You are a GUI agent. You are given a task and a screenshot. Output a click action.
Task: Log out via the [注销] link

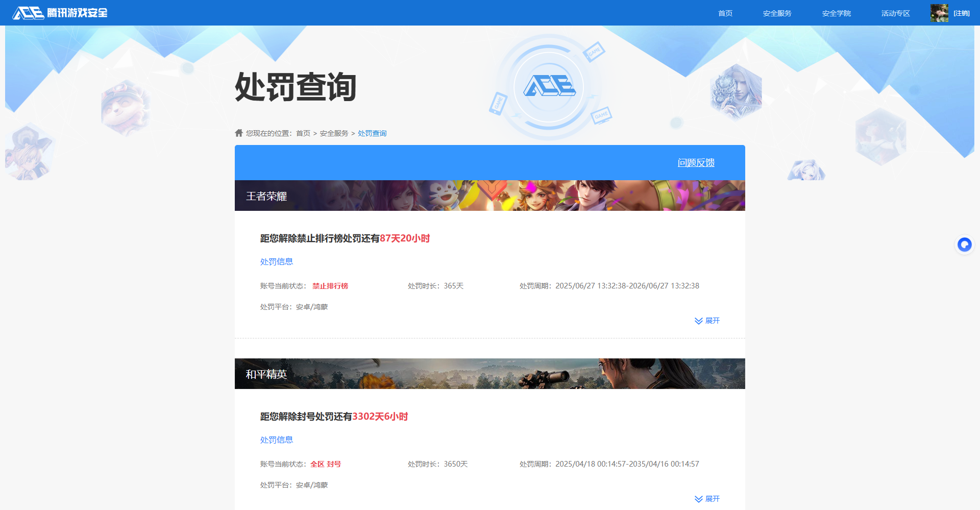(x=962, y=13)
